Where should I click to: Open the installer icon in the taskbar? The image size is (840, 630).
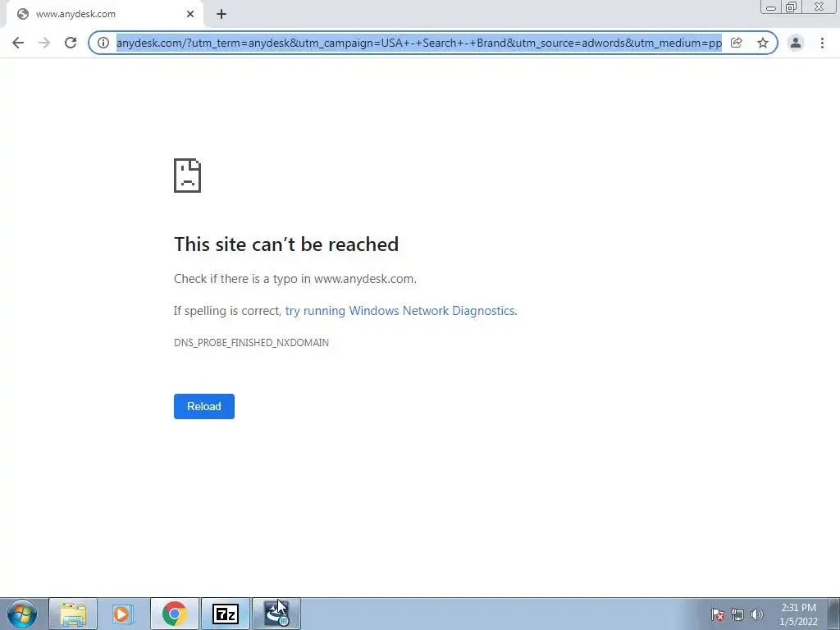[x=276, y=614]
